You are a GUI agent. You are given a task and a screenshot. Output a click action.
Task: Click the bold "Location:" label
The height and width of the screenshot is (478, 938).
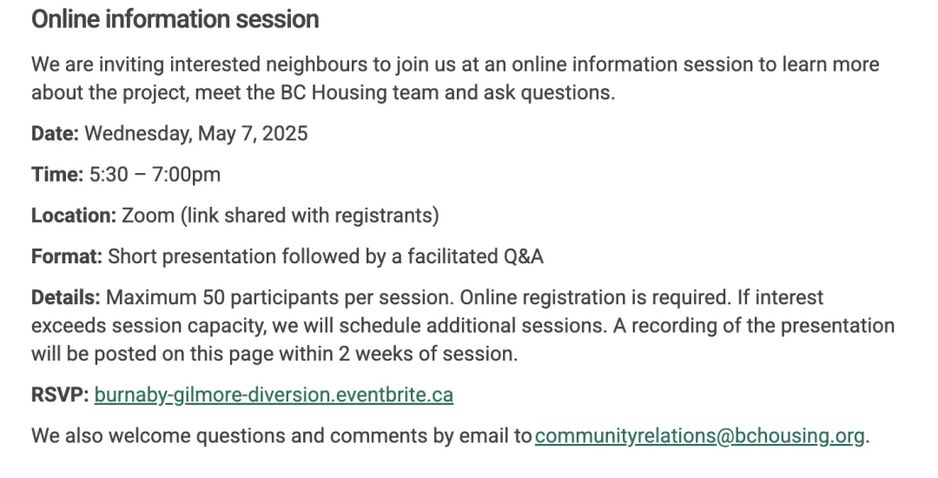(x=73, y=216)
